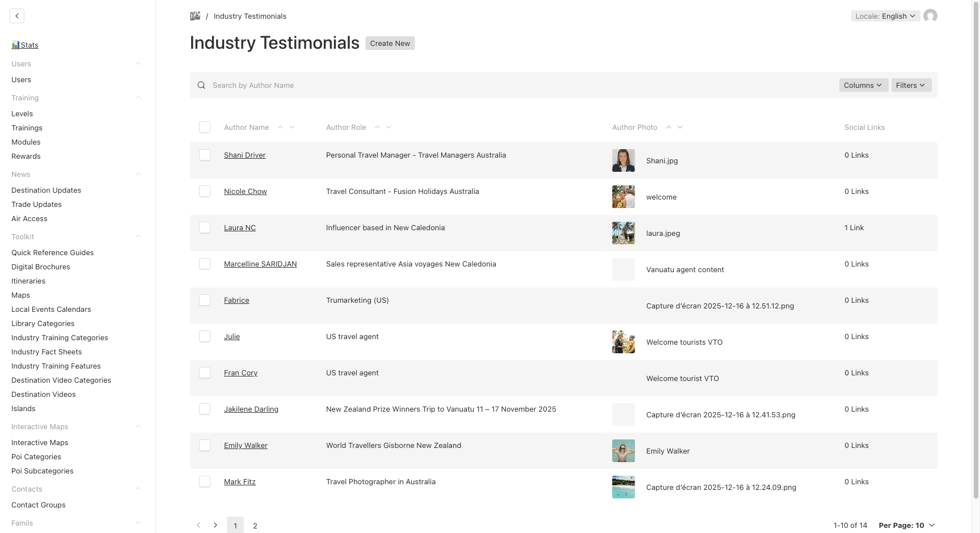Click the site logo in the breadcrumb
The image size is (980, 533).
point(195,16)
